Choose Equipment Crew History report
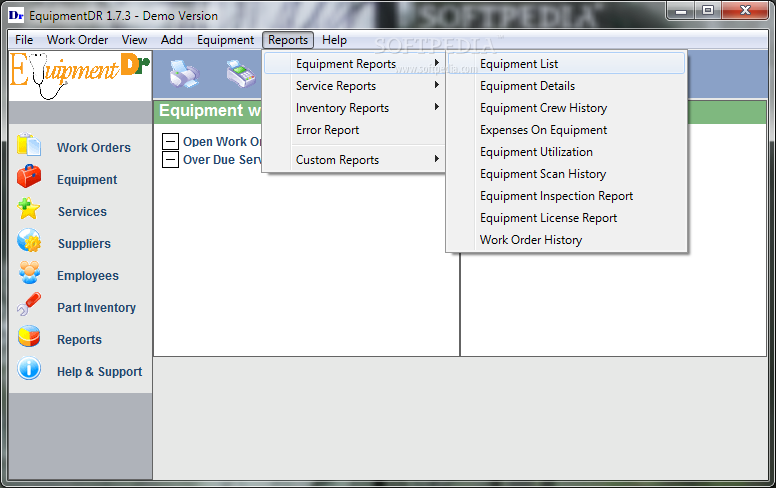The height and width of the screenshot is (488, 776). click(566, 107)
